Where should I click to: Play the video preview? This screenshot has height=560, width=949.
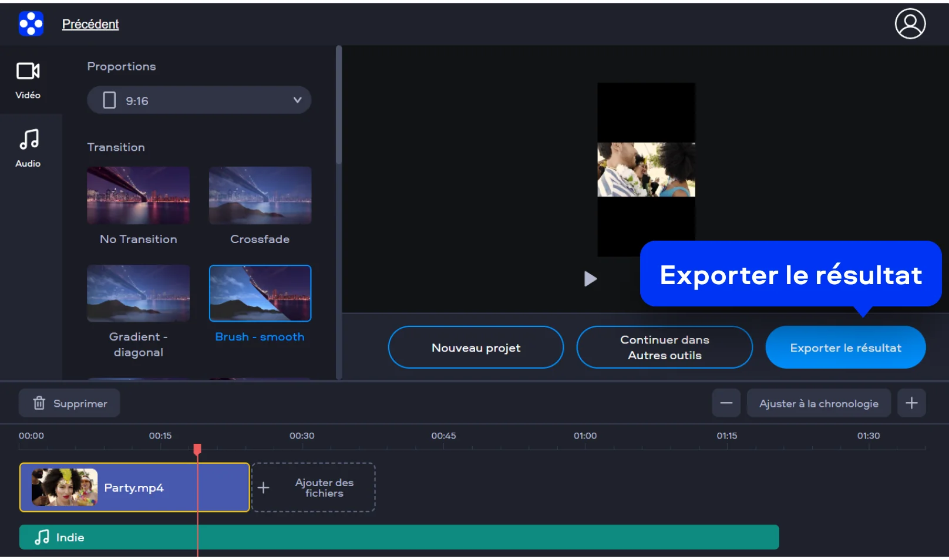[590, 279]
